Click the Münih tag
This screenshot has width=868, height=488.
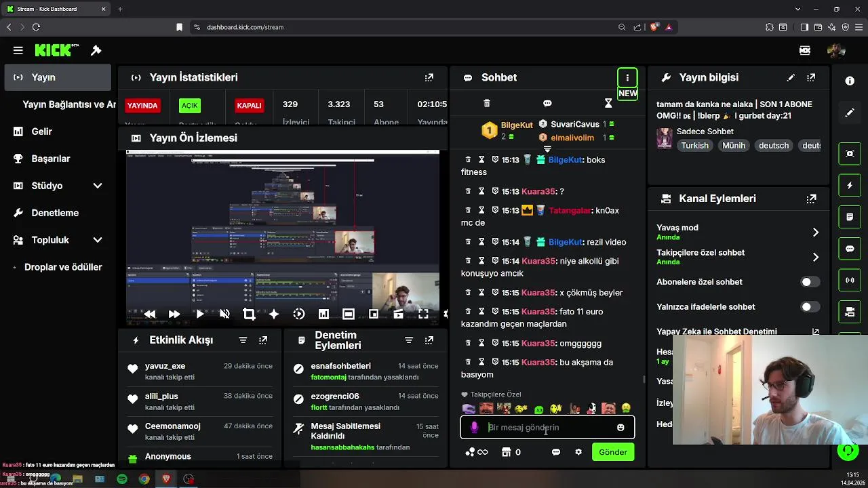click(x=734, y=146)
